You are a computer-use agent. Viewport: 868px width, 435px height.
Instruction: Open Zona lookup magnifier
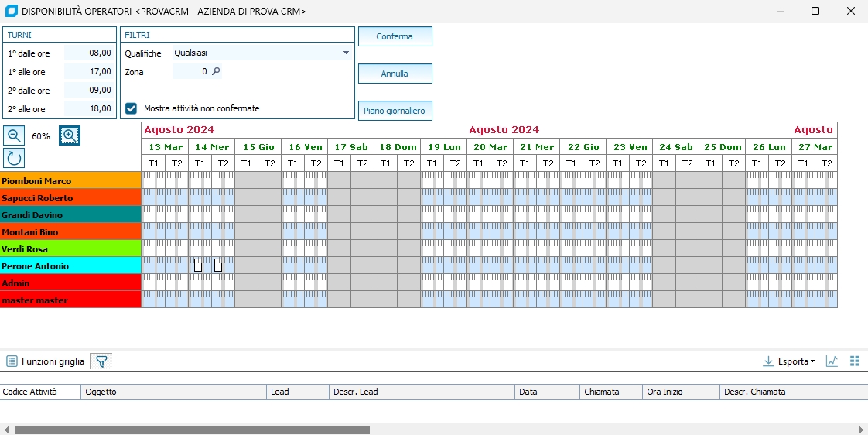pyautogui.click(x=217, y=71)
